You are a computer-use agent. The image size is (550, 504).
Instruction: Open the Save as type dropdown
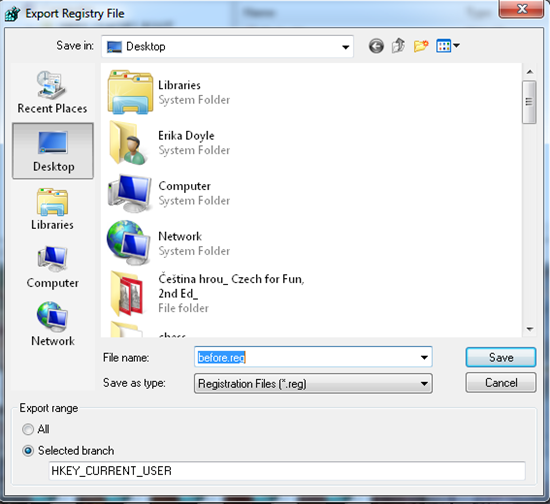[x=313, y=384]
